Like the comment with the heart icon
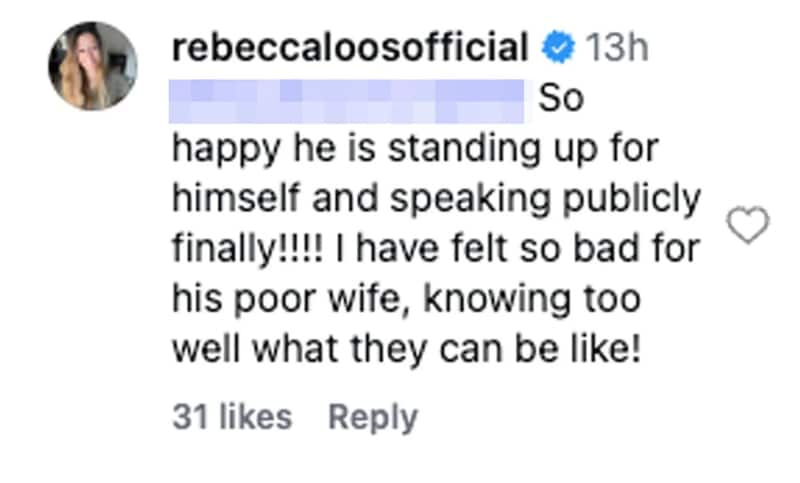Image resolution: width=800 pixels, height=483 pixels. pyautogui.click(x=748, y=224)
